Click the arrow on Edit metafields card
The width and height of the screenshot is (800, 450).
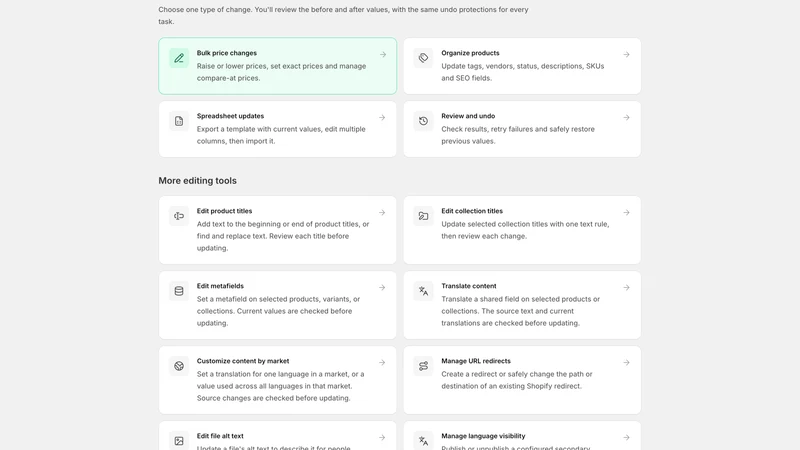click(x=382, y=288)
